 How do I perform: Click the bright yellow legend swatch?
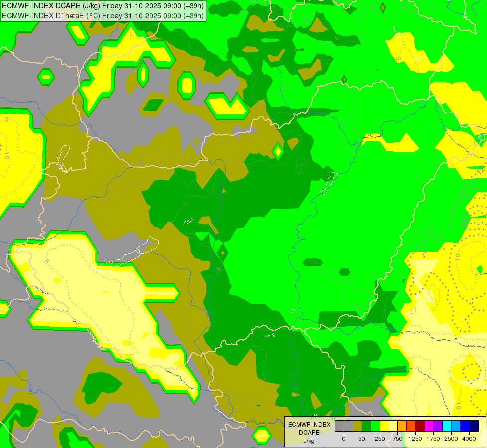coord(384,426)
